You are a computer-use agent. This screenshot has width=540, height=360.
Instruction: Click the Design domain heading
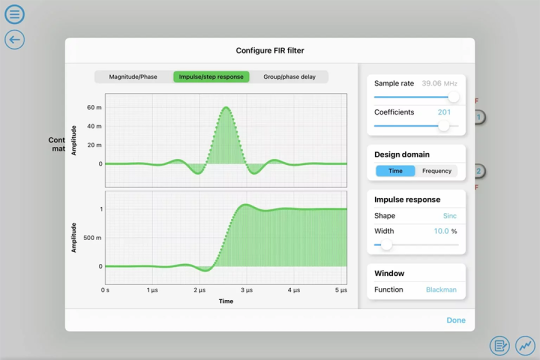click(402, 154)
